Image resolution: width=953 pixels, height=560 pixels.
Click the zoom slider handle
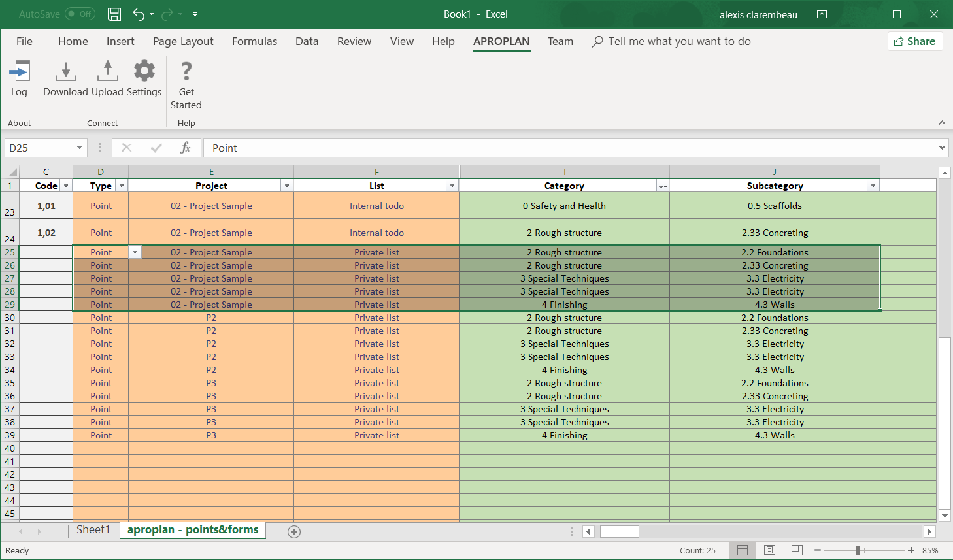858,550
